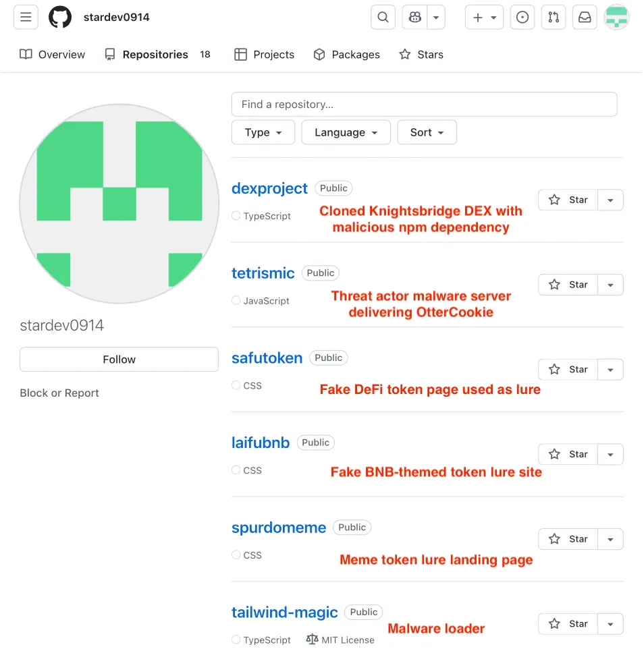Click the repository count 18 badge
The width and height of the screenshot is (644, 651).
[205, 55]
